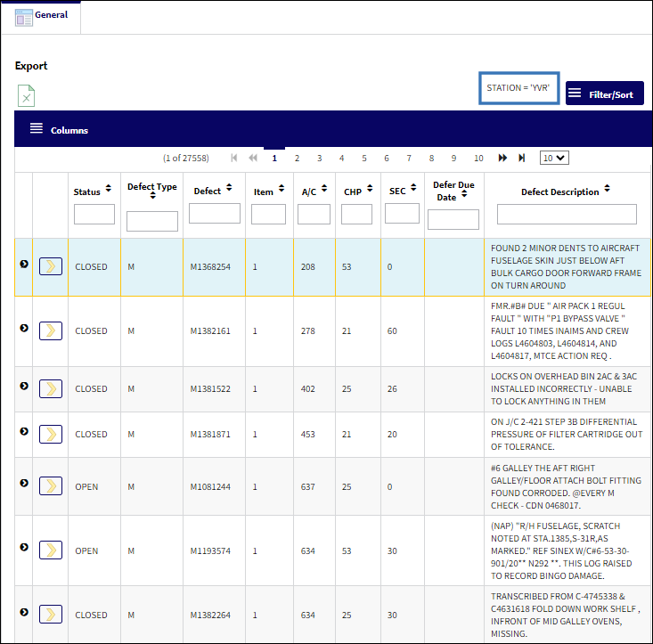Go to page 8
Screen dimensions: 653x644
point(431,159)
